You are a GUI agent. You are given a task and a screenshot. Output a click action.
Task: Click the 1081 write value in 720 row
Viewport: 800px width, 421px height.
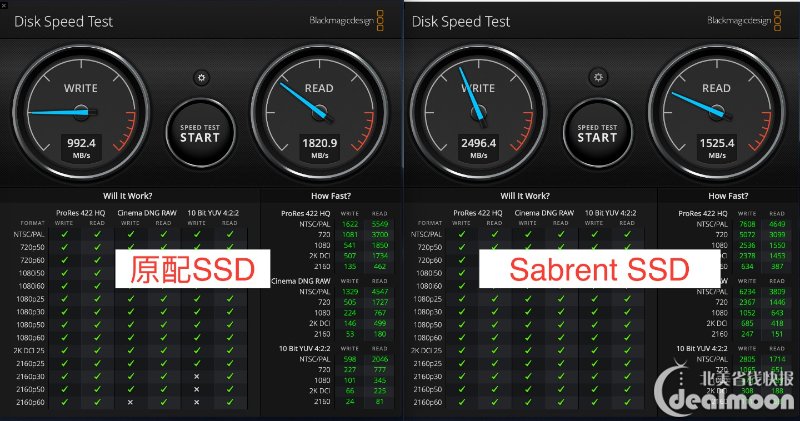[x=350, y=235]
